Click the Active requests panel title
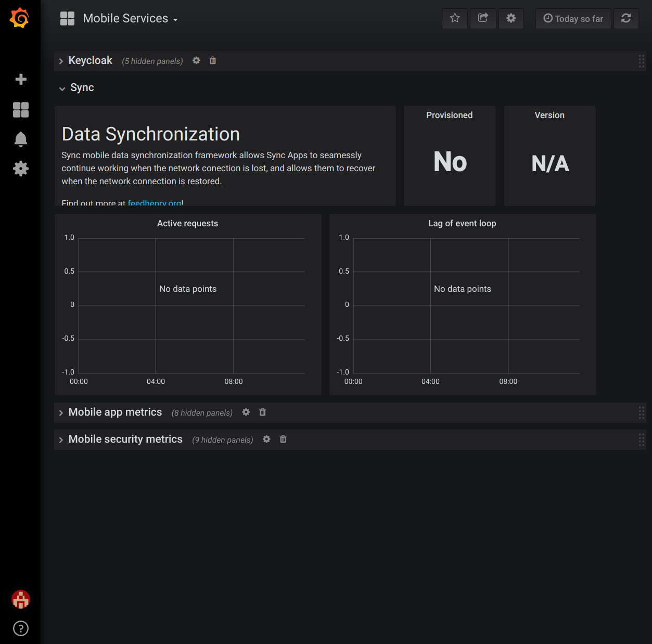 pos(187,223)
